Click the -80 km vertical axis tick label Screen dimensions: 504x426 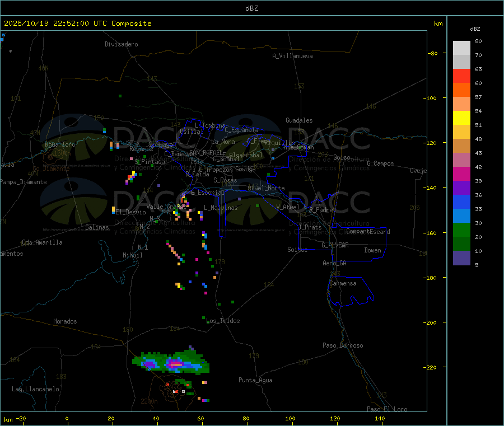coord(432,53)
